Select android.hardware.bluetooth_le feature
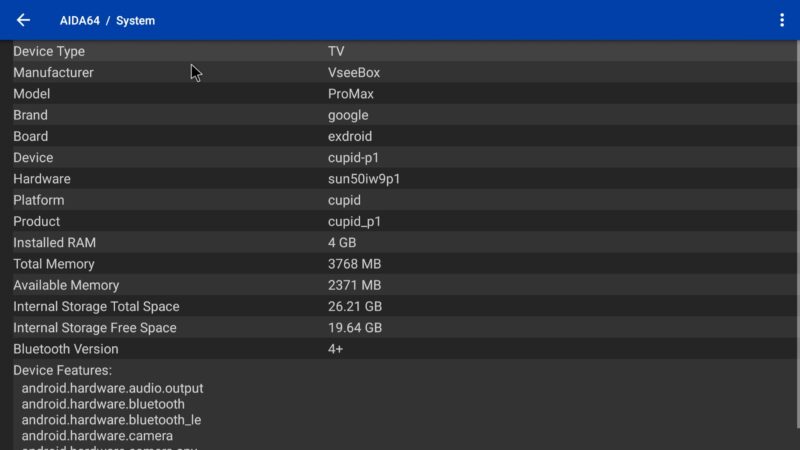This screenshot has height=450, width=800. tap(111, 420)
